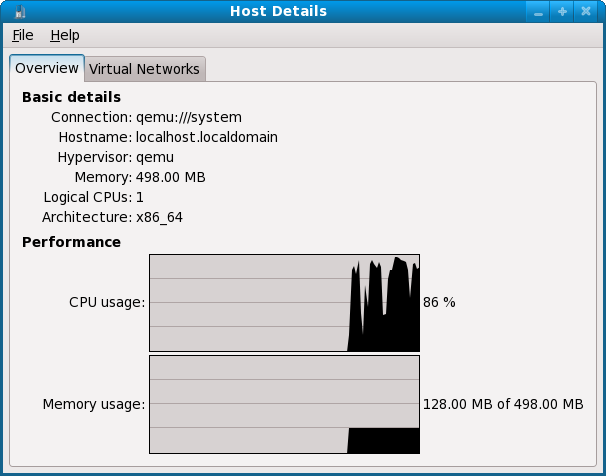Image resolution: width=606 pixels, height=476 pixels.
Task: Click the Logical CPUs label
Action: 88,197
